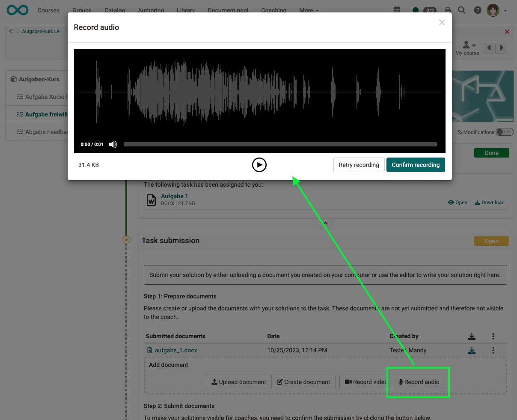Mute audio with the speaker icon in player
Viewport: 517px width, 420px height.
pos(113,144)
